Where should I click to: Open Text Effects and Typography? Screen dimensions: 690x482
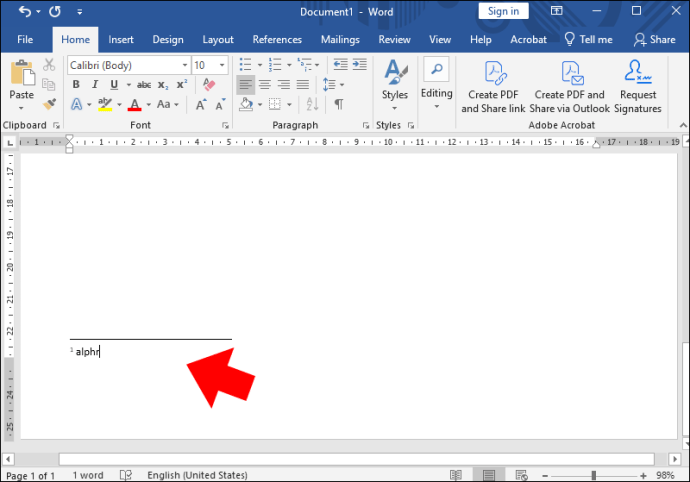77,104
